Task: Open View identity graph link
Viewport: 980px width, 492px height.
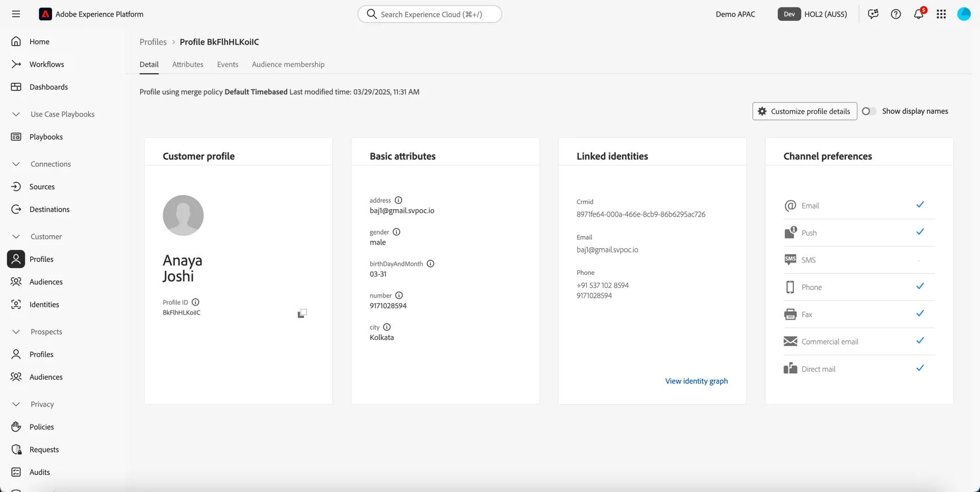Action: pyautogui.click(x=696, y=381)
